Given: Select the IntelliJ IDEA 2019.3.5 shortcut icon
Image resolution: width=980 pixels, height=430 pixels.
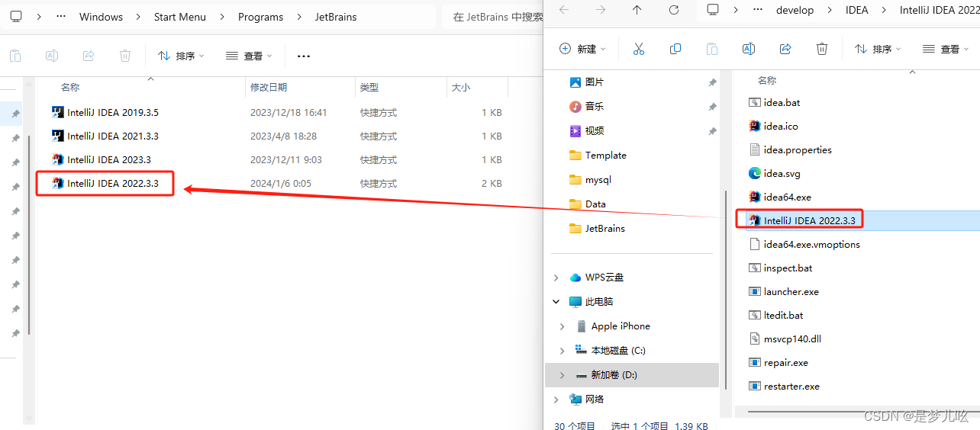Looking at the screenshot, I should tap(58, 112).
